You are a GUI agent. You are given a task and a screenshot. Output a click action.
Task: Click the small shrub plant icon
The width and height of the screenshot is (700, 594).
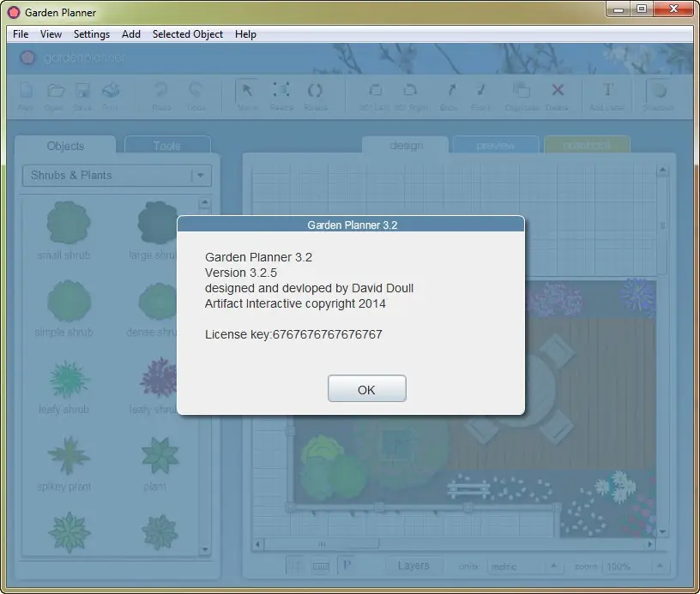[69, 222]
